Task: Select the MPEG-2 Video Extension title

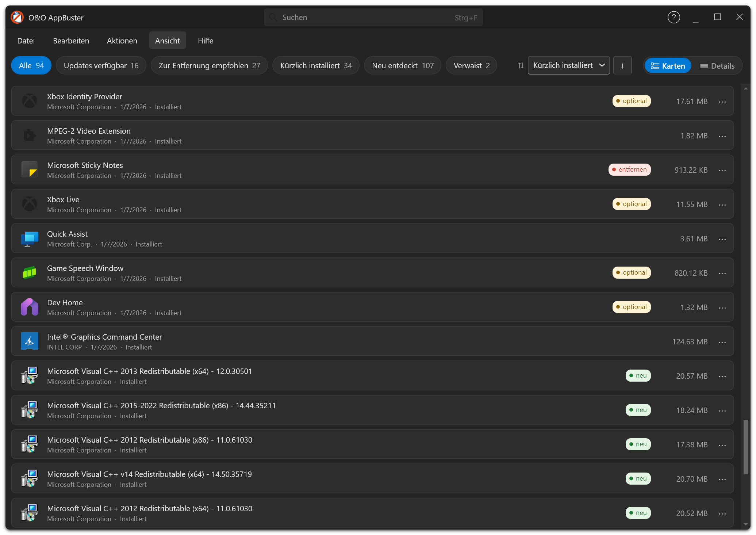Action: [x=89, y=131]
